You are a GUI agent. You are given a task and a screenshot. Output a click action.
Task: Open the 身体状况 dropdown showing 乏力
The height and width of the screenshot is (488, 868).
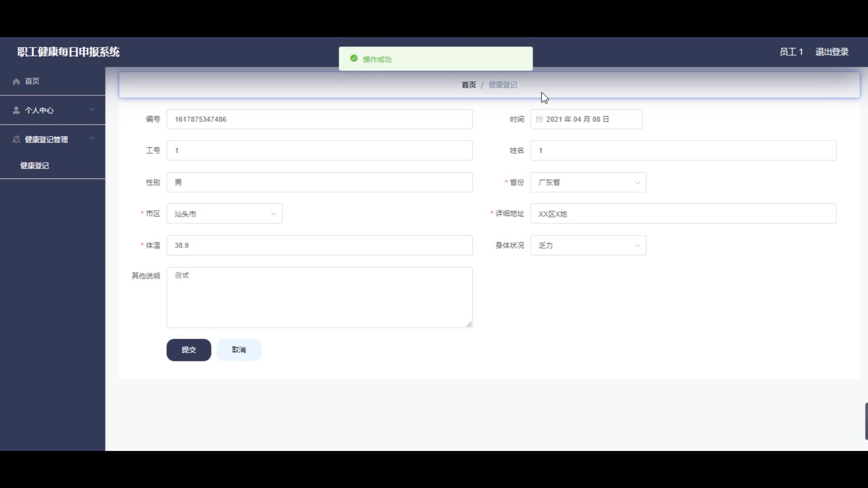coord(588,245)
